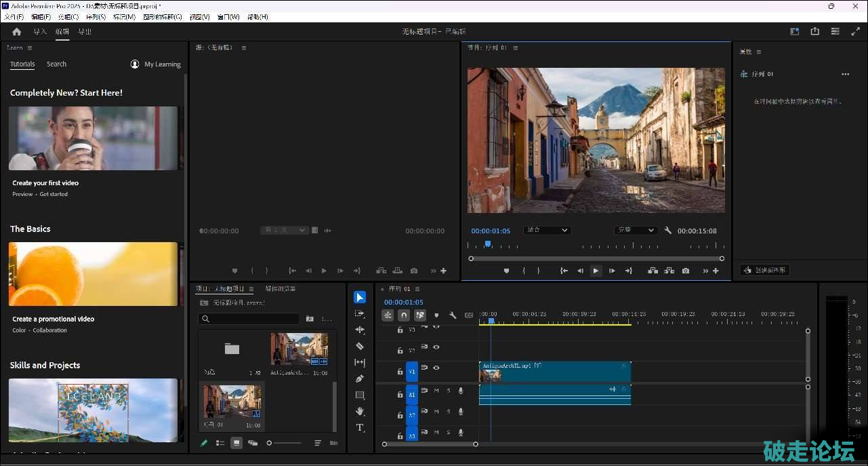
Task: Click the My Learning link
Action: pos(162,64)
